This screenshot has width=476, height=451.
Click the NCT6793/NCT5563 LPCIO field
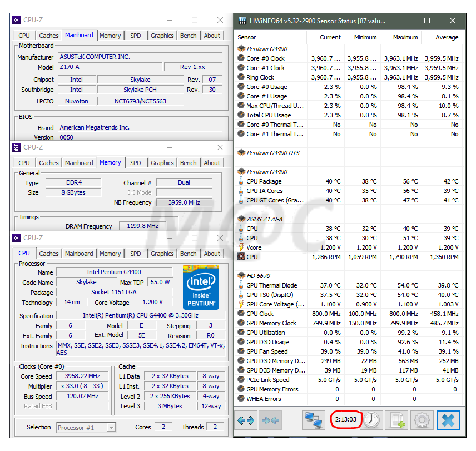tap(140, 101)
